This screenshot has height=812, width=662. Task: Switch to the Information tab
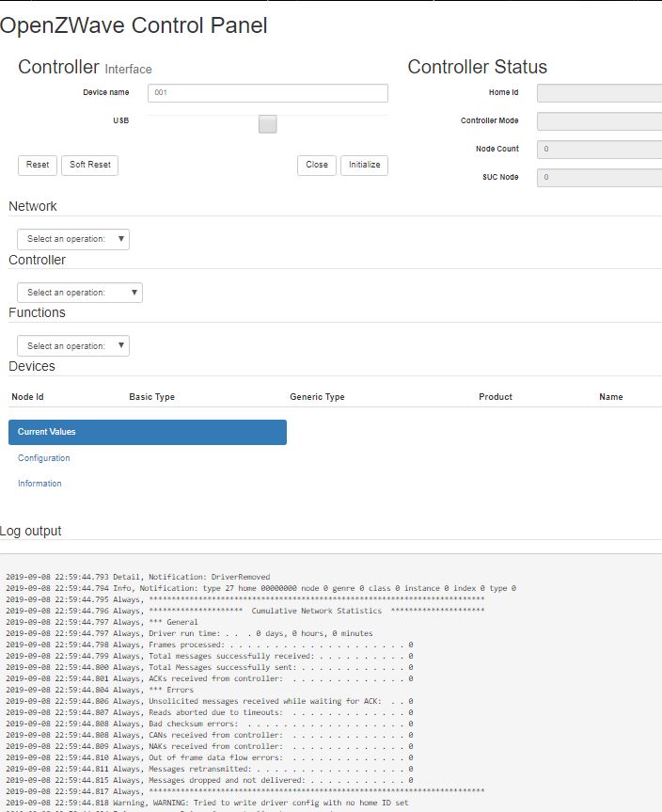39,484
